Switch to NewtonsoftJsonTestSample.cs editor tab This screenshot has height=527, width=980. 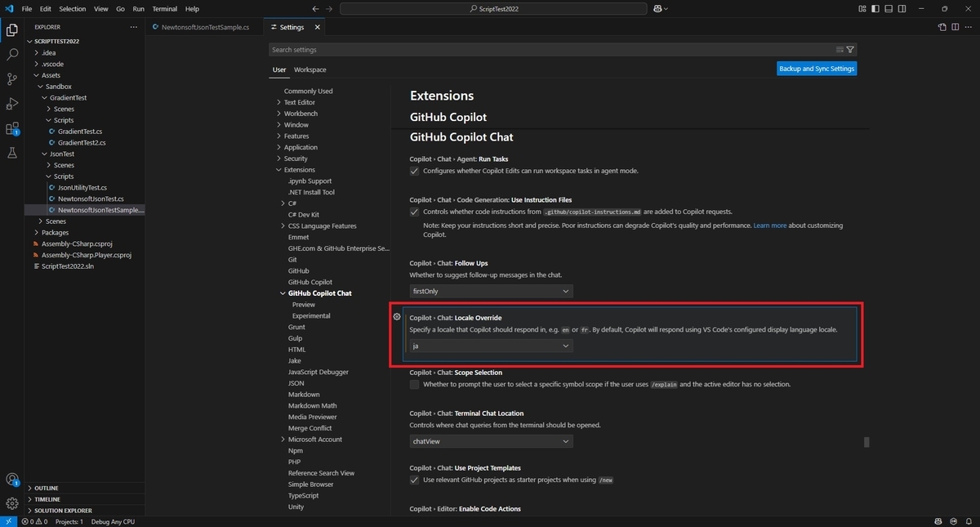click(x=206, y=27)
